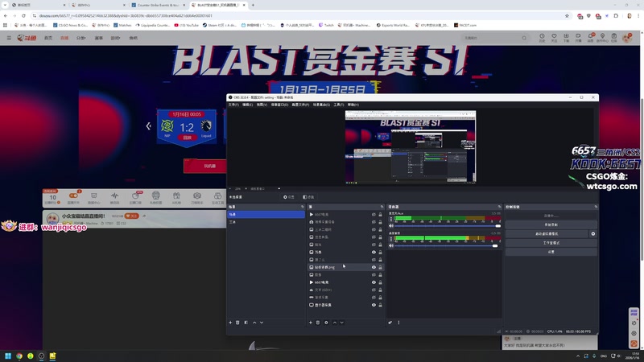Screen dimensions: 644x362
Task: Add a new scene in OBS scenes panel
Action: click(230, 323)
